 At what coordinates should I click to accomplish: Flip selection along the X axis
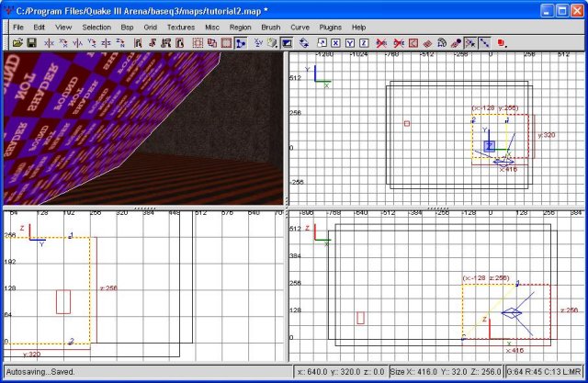[49, 43]
